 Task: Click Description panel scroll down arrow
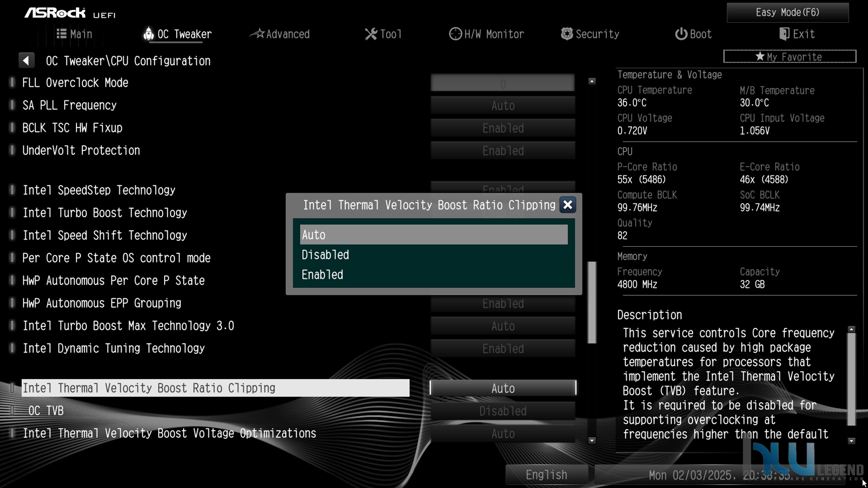pyautogui.click(x=852, y=441)
